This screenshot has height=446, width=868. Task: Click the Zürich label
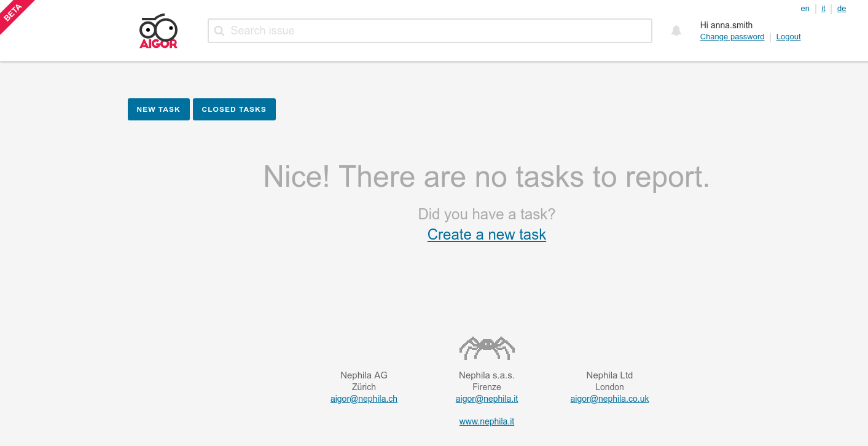click(364, 387)
